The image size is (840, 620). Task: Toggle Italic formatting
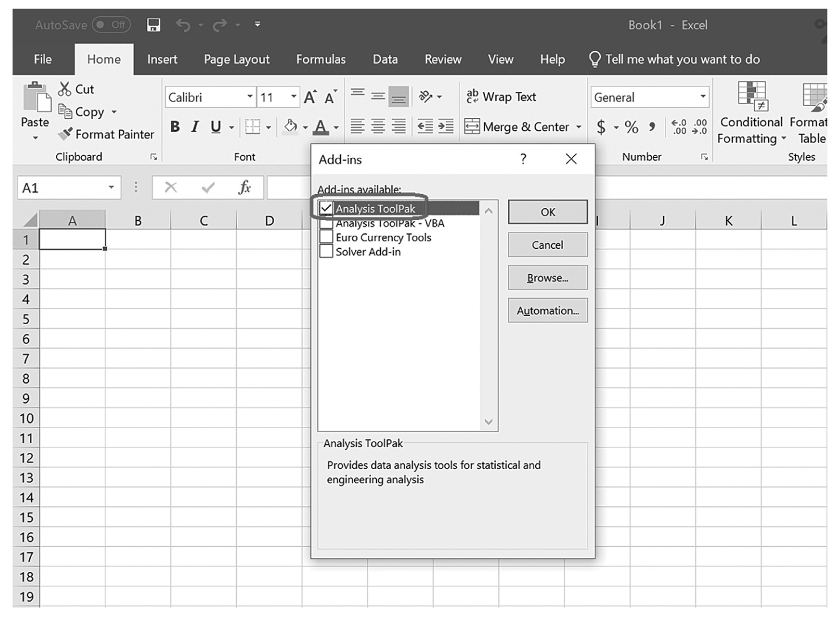[x=195, y=127]
